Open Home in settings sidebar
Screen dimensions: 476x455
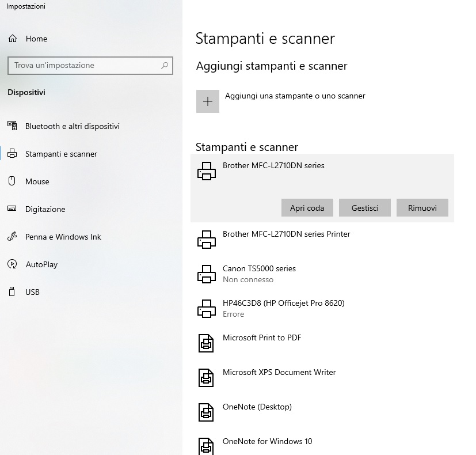(91, 39)
